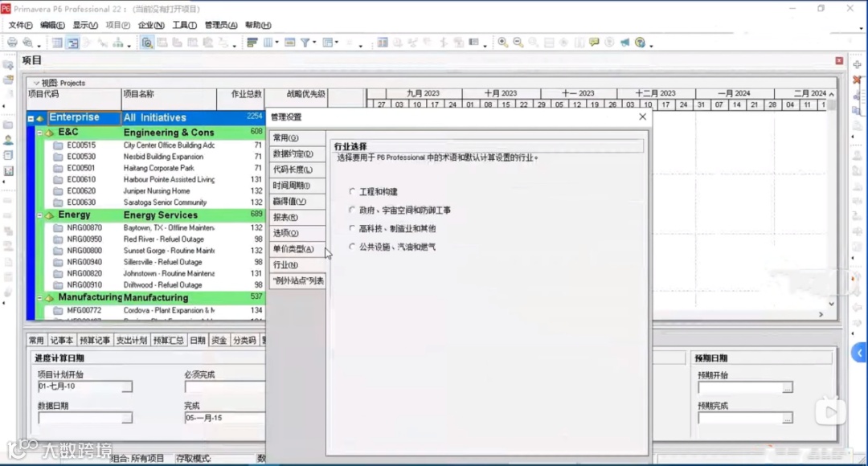Open the 时间周期 settings tab
The height and width of the screenshot is (466, 868).
[x=293, y=185]
